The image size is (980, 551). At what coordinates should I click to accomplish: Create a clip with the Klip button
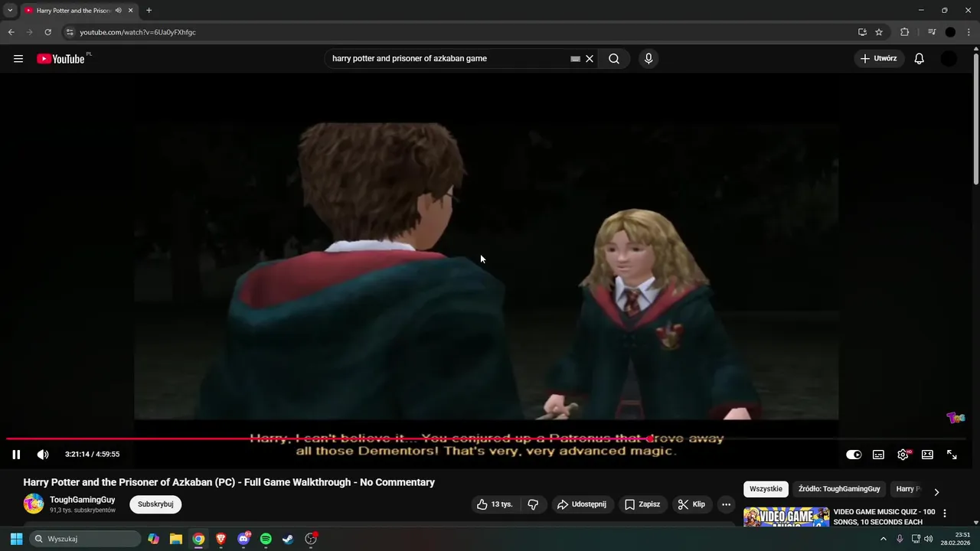691,504
